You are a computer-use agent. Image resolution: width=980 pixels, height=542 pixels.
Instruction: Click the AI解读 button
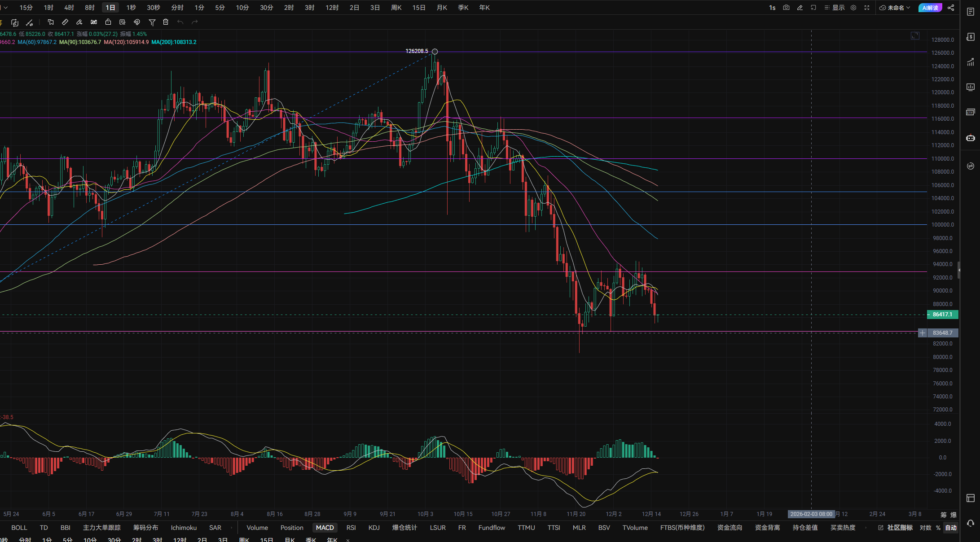click(x=931, y=8)
